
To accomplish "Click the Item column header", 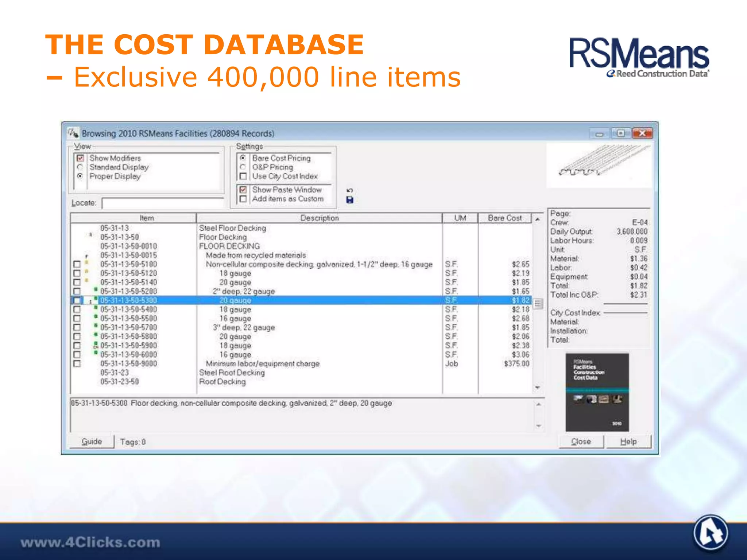I will pos(133,218).
